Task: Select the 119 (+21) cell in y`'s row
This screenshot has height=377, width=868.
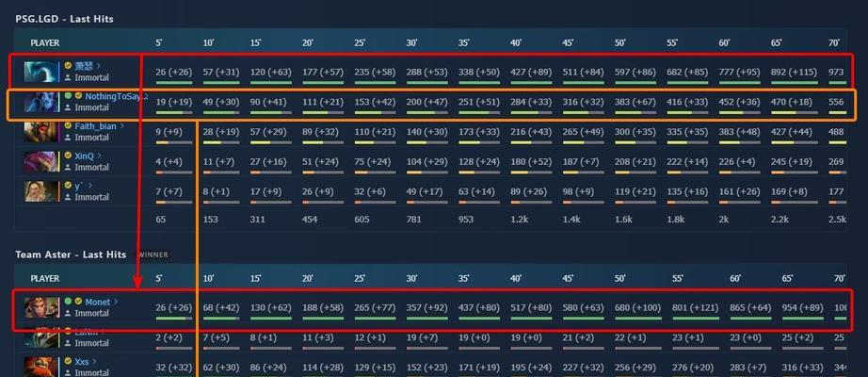Action: click(x=635, y=192)
